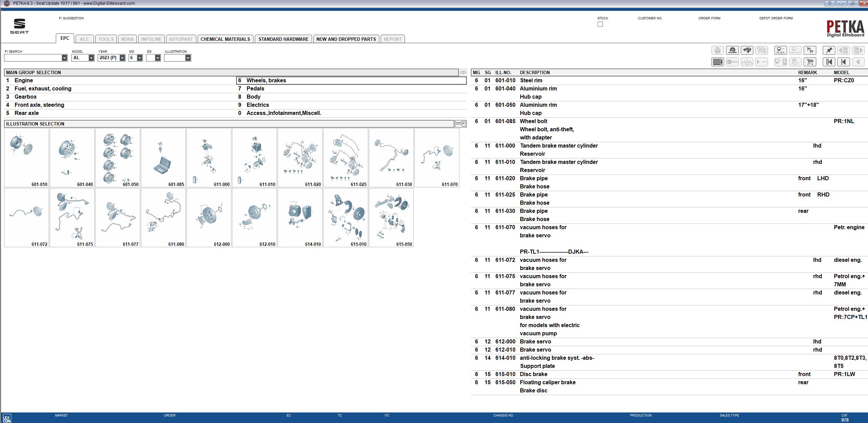Open the ELSA link icon
The width and height of the screenshot is (868, 423).
780,50
